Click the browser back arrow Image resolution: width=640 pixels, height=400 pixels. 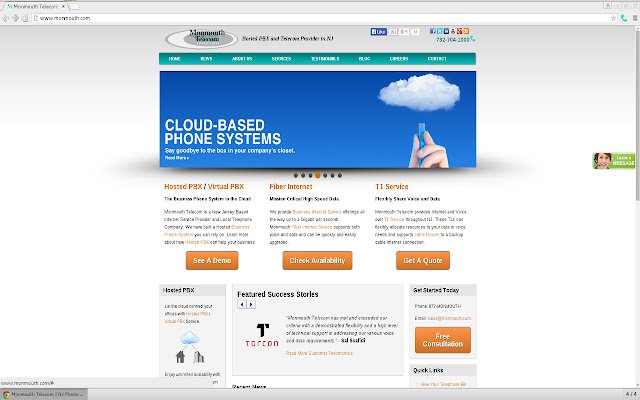coord(6,18)
